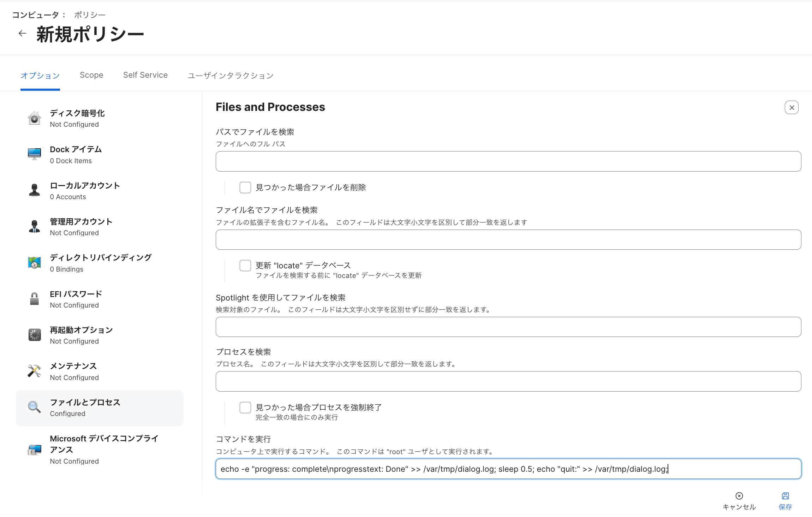Enable 見つかった場合ファイルを削除 checkbox
The image size is (812, 517).
(245, 188)
